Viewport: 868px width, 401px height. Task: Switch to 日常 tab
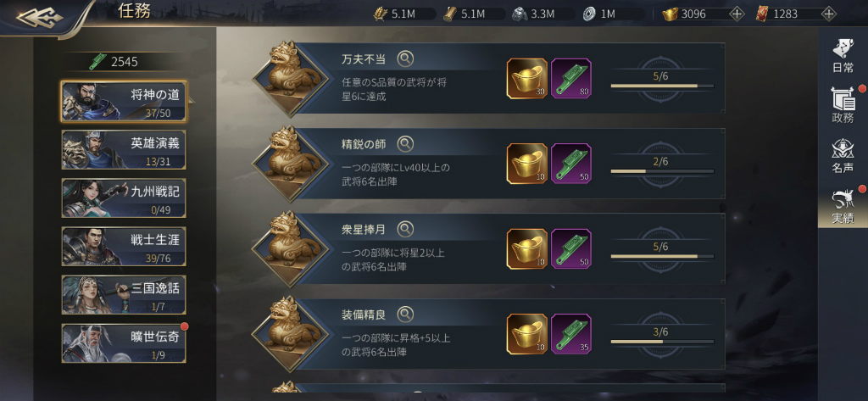pos(843,56)
